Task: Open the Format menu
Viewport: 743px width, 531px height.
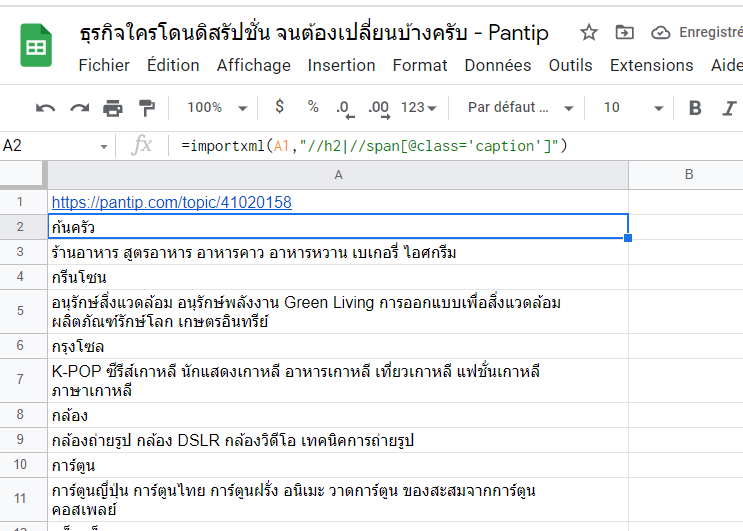Action: (420, 65)
